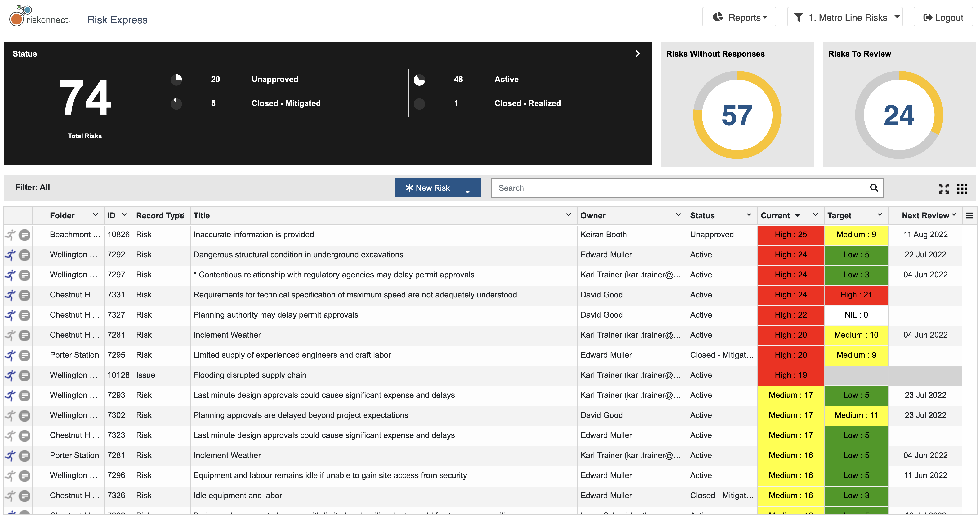
Task: Click the notes icon beside ID 7302
Action: (25, 415)
